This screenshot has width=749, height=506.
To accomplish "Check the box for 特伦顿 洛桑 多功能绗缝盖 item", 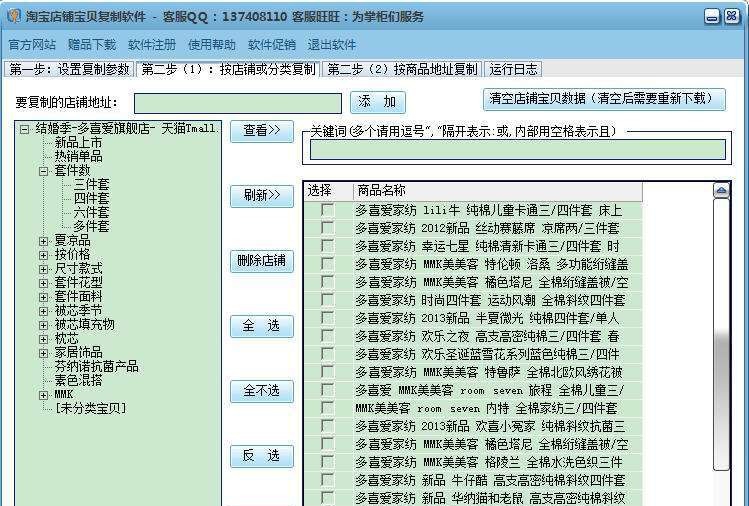I will (328, 264).
